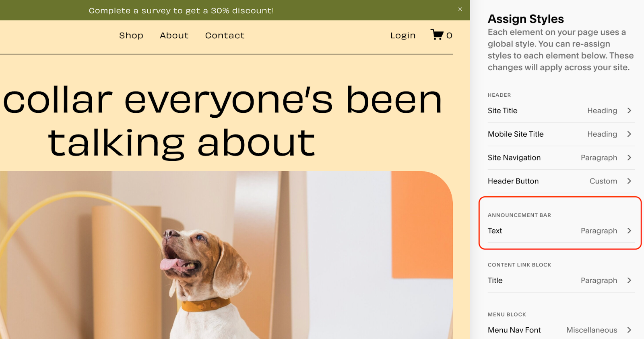Select the Site Title row label
The height and width of the screenshot is (339, 644).
click(502, 110)
